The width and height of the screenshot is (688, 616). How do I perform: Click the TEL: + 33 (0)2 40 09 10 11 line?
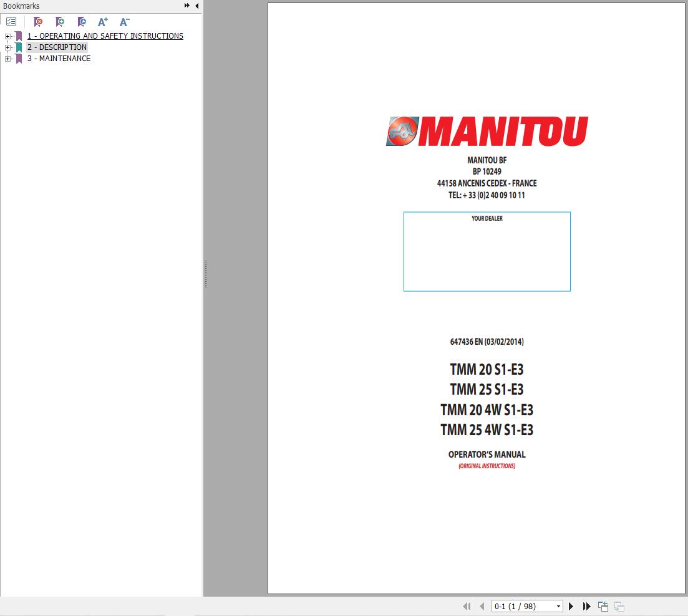487,195
